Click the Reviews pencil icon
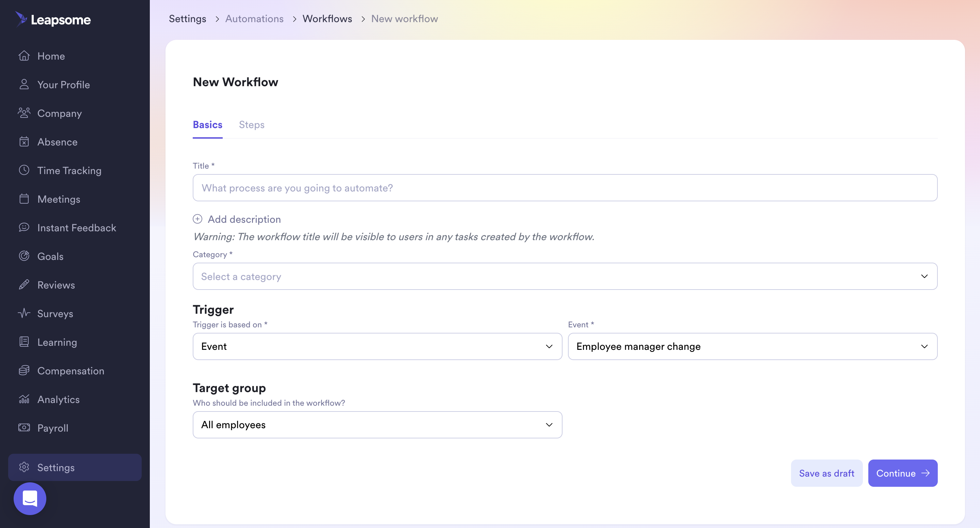Image resolution: width=980 pixels, height=528 pixels. [x=24, y=285]
